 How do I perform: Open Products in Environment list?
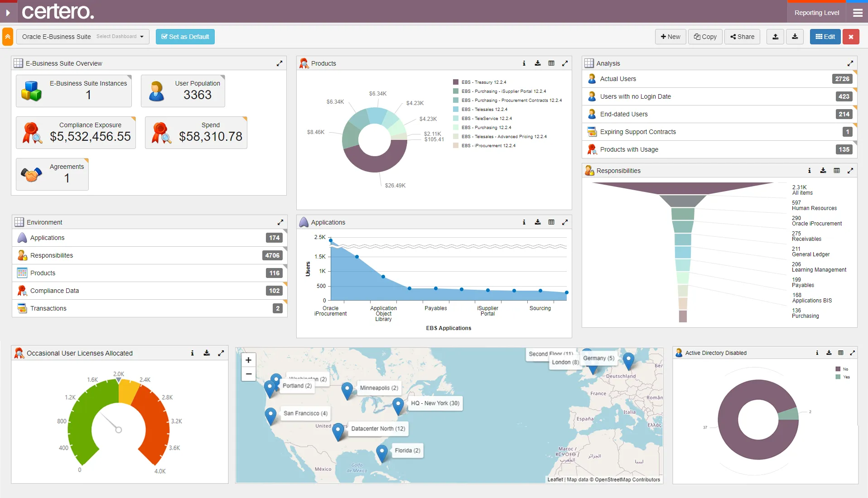(x=149, y=273)
